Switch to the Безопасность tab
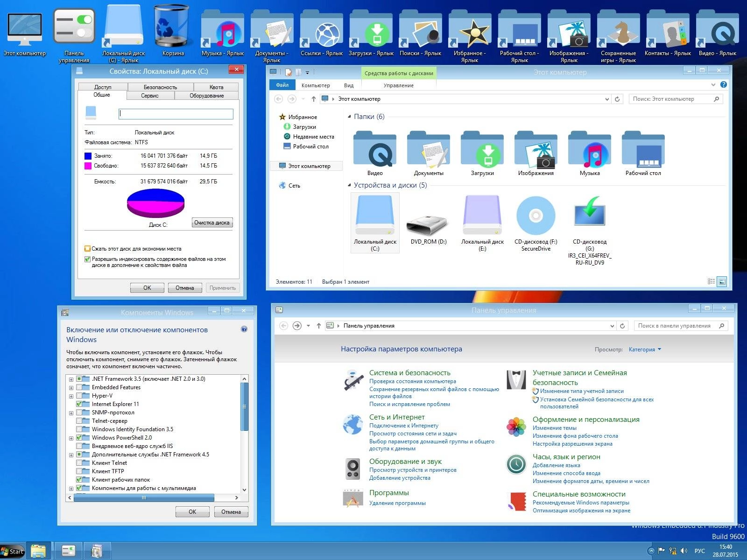This screenshot has width=747, height=560. pos(160,87)
